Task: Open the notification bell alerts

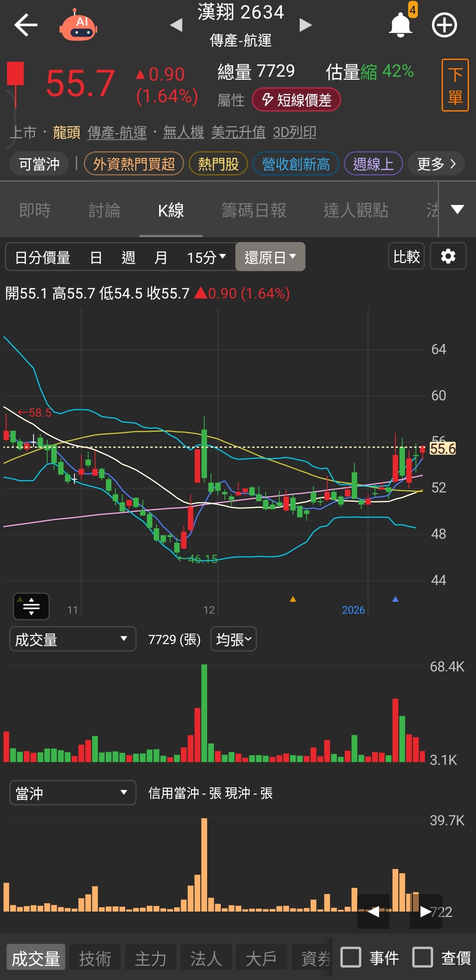Action: 400,25
